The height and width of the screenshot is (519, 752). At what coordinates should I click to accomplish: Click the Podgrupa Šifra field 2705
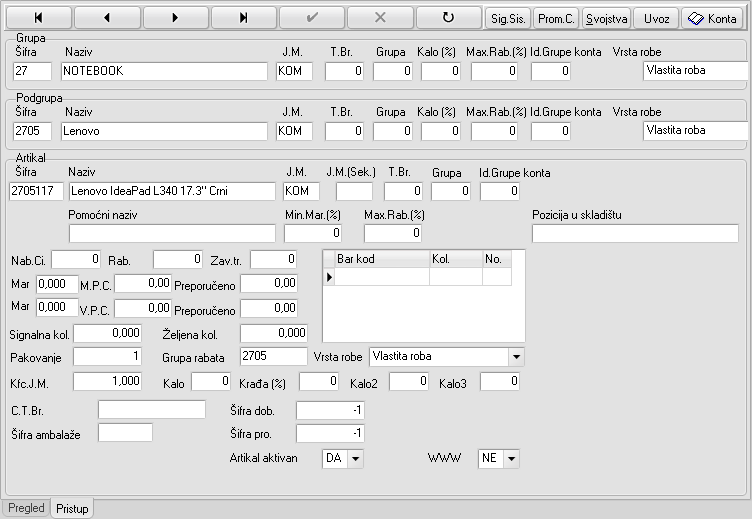[32, 131]
